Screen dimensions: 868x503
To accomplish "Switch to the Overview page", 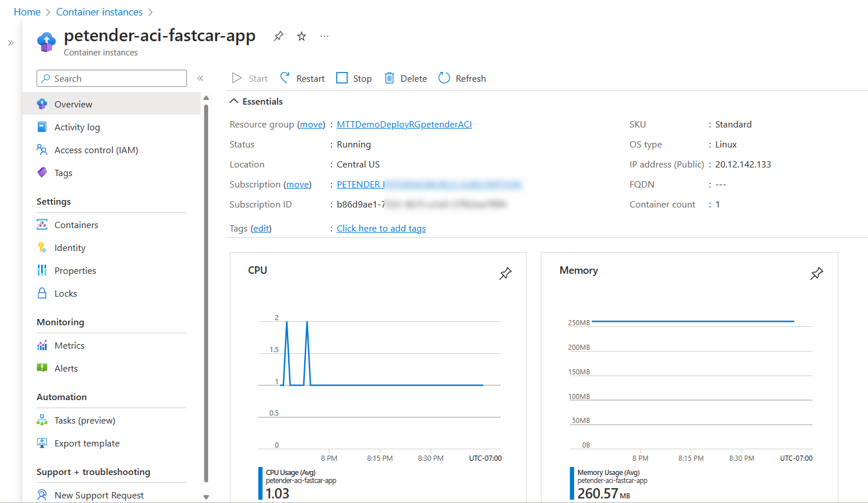I will (73, 103).
